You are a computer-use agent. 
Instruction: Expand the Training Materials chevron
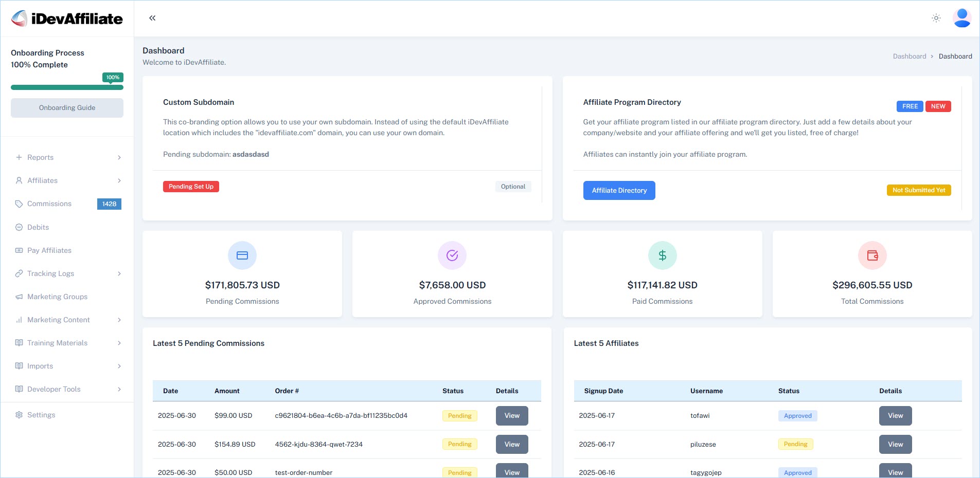pyautogui.click(x=119, y=343)
